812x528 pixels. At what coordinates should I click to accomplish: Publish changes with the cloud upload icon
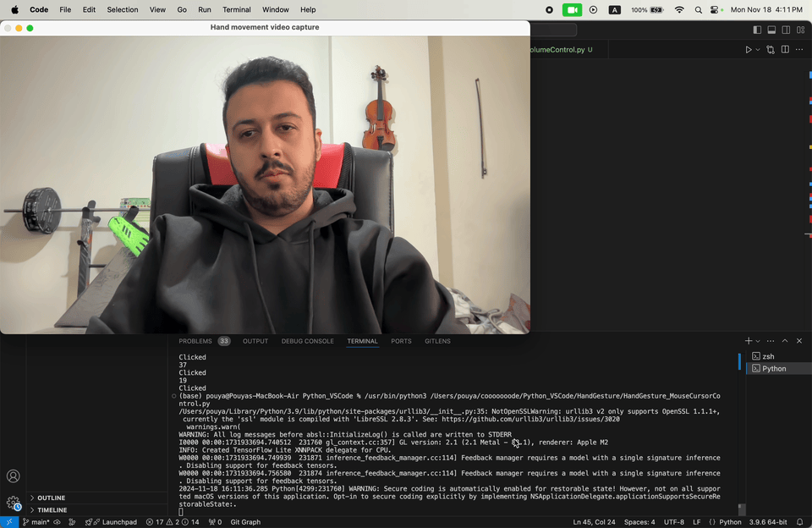pos(57,522)
